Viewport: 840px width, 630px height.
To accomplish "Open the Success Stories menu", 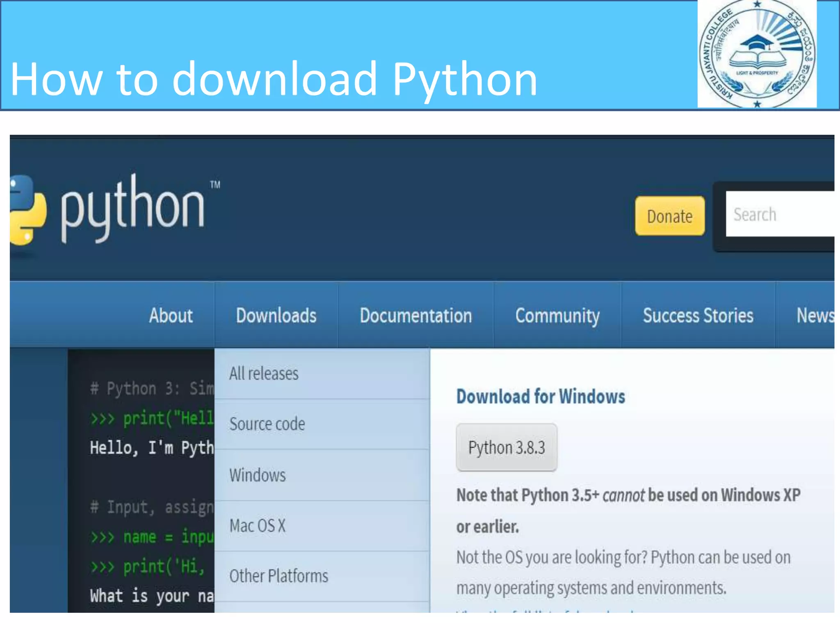I will pyautogui.click(x=698, y=315).
